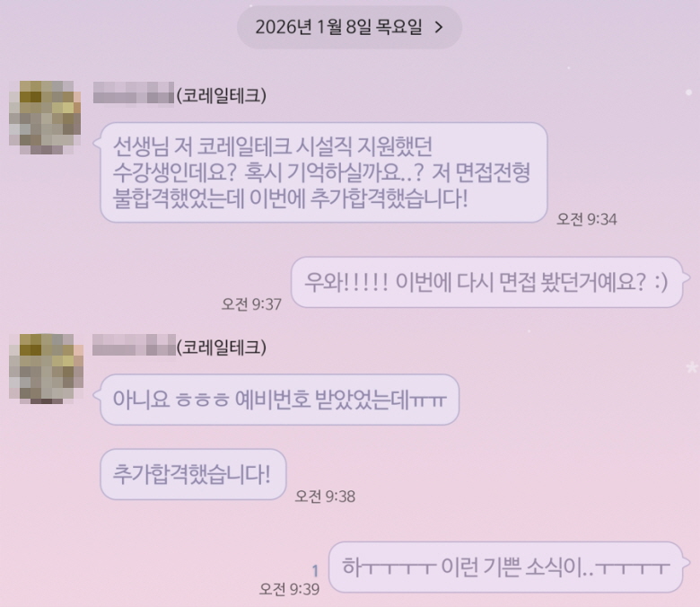Click the message 아니요 ㅎㅎㅎ 예비번호 받았었는데
This screenshot has width=700, height=607.
click(x=279, y=400)
